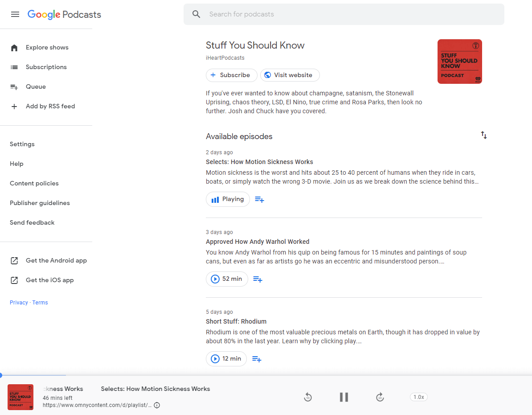This screenshot has height=415, width=532.
Task: Open Content policies link
Action: tap(34, 183)
